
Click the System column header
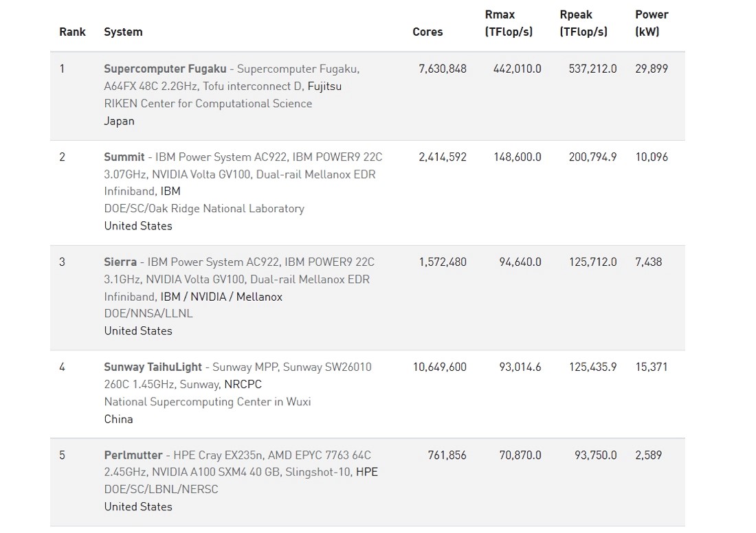pyautogui.click(x=124, y=32)
